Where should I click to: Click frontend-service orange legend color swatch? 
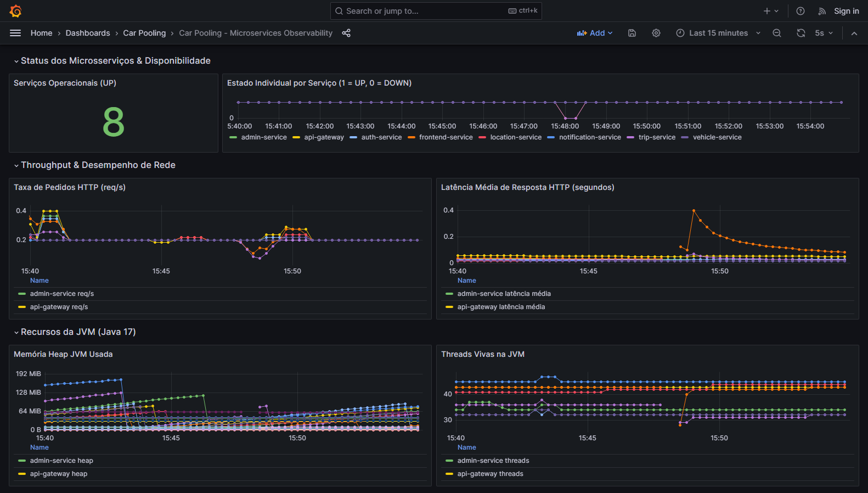(x=412, y=137)
